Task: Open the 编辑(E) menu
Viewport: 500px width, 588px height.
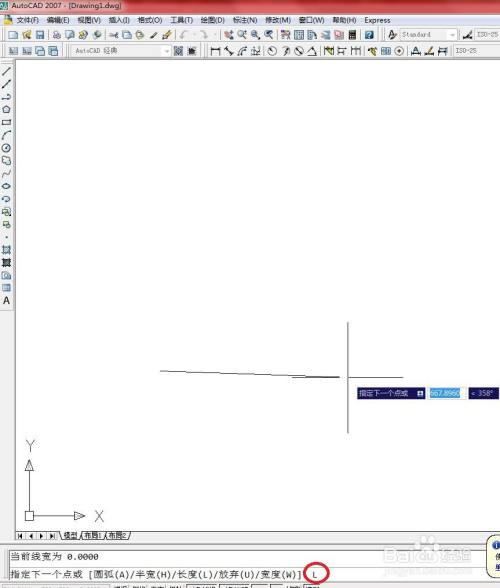Action: point(58,20)
